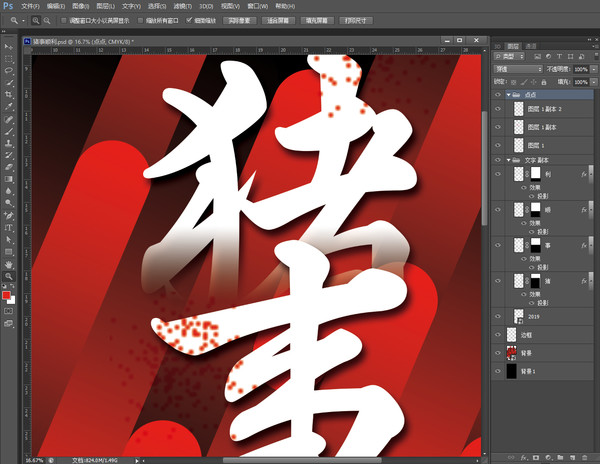Select the Lasso tool

point(8,71)
